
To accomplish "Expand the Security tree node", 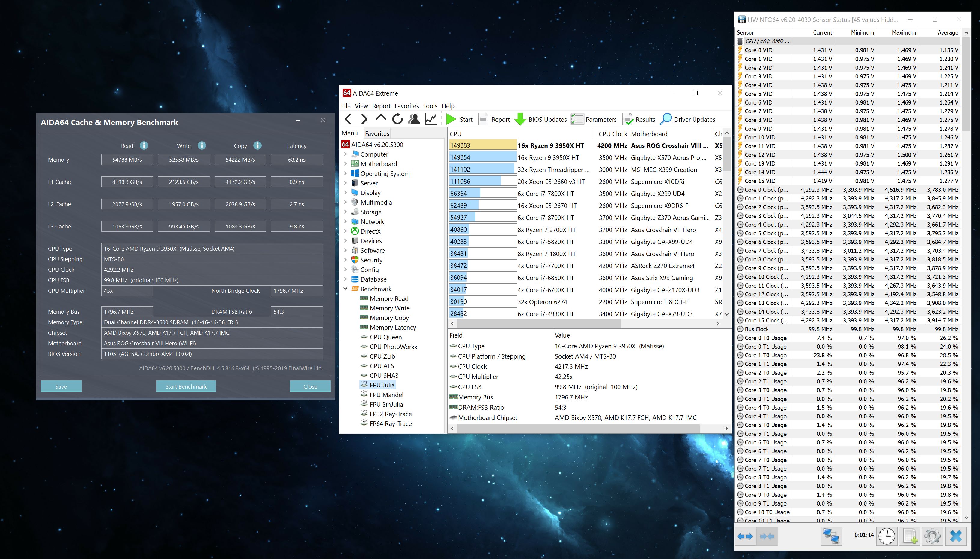I will pyautogui.click(x=345, y=260).
